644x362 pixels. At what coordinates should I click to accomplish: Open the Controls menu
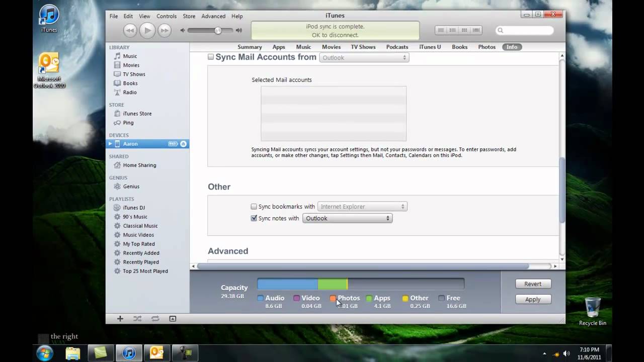[167, 16]
